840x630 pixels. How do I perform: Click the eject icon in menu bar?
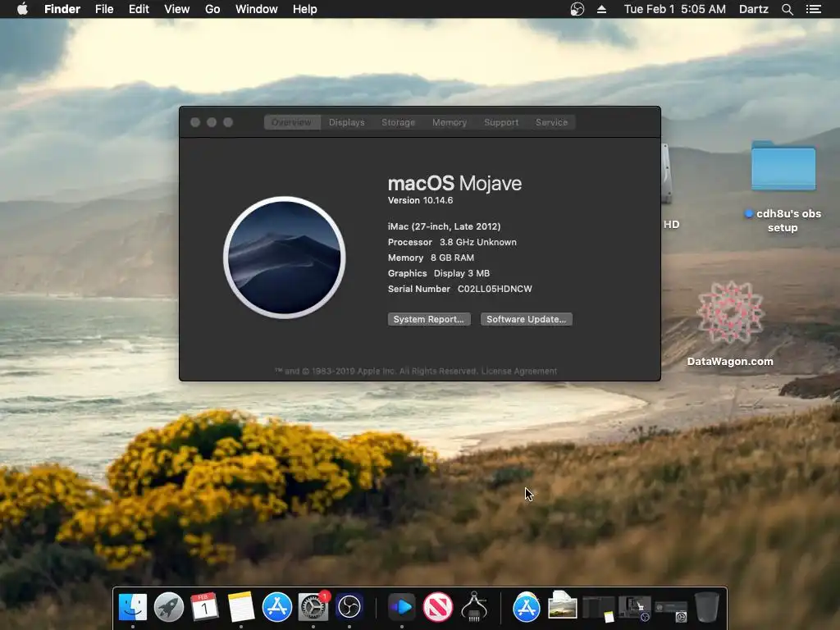click(x=601, y=9)
